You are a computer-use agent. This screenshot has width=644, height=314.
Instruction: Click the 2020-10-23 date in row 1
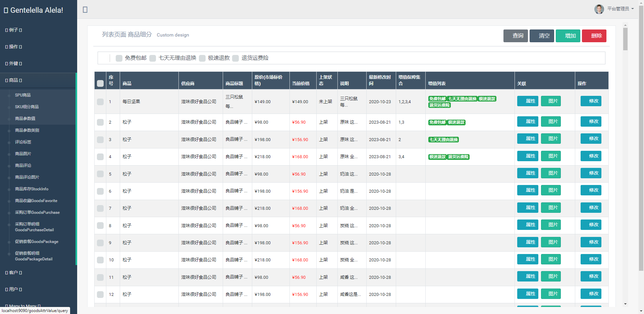click(x=380, y=102)
